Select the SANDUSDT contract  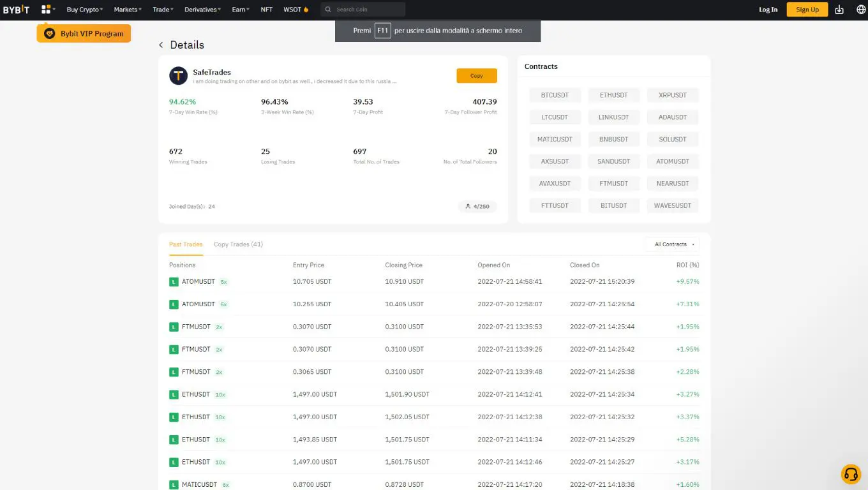point(613,161)
